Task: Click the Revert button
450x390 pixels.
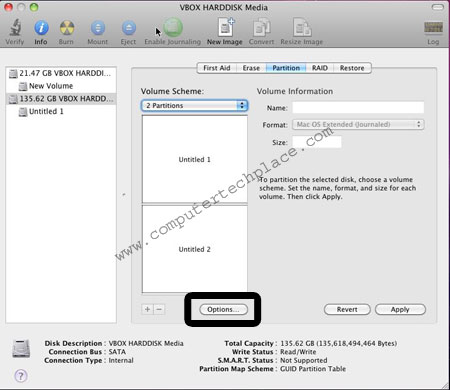Action: coord(347,309)
